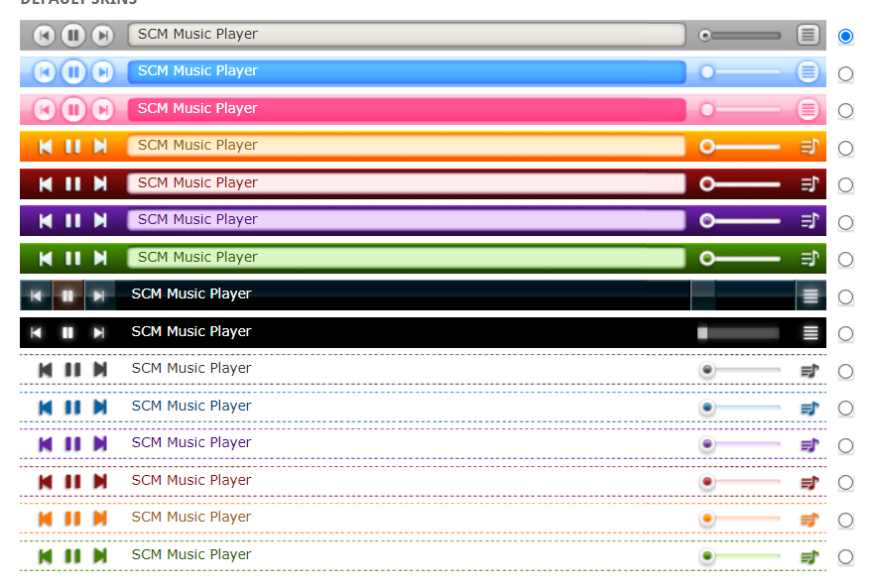
Task: Pause playback on the gray skin player
Action: point(72,36)
